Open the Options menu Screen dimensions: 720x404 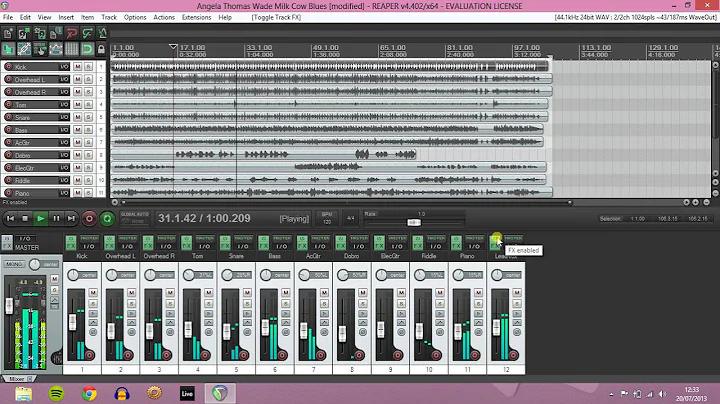(135, 17)
